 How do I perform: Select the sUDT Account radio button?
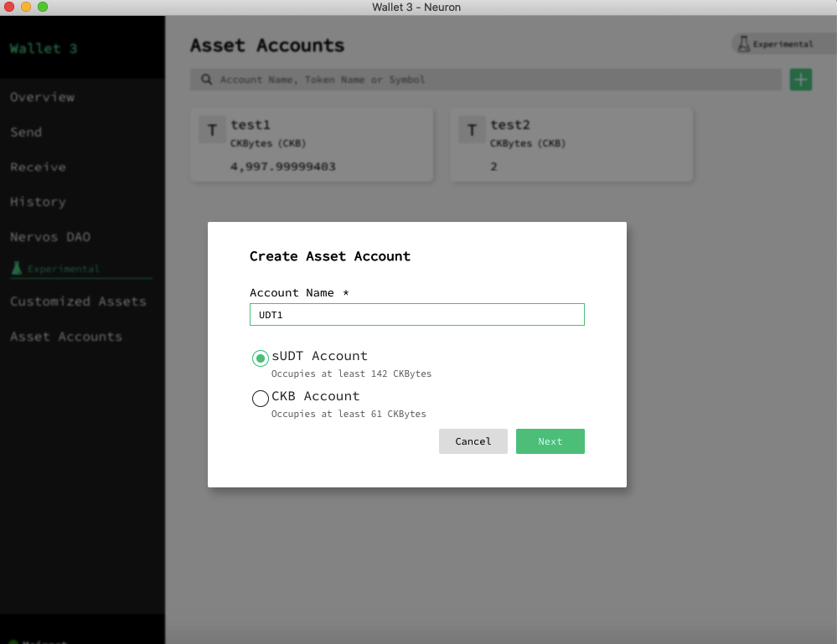(261, 358)
